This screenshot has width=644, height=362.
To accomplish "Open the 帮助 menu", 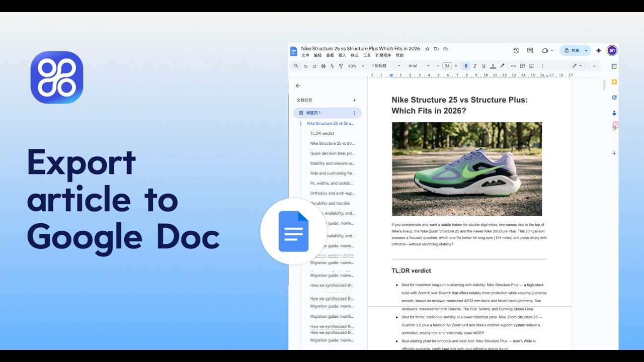I will click(399, 55).
